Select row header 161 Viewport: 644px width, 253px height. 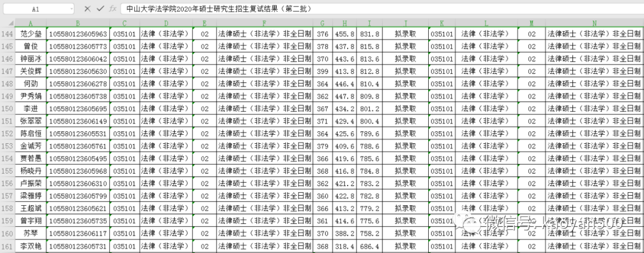tap(7, 246)
